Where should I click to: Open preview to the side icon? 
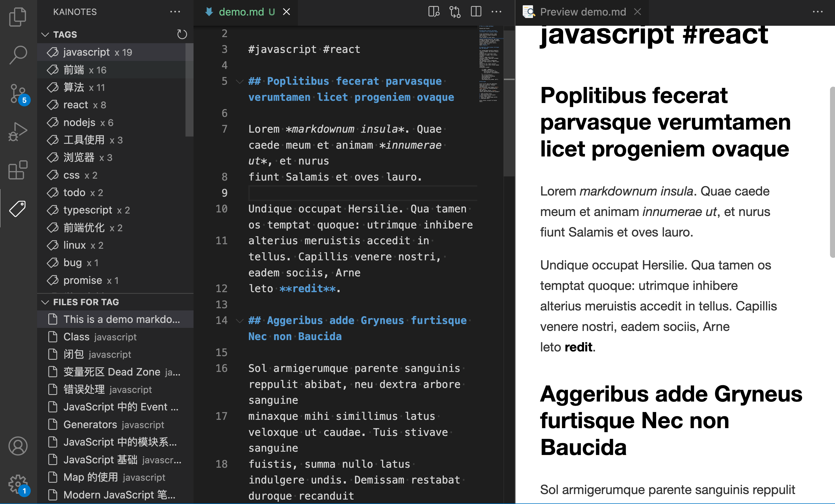point(434,12)
